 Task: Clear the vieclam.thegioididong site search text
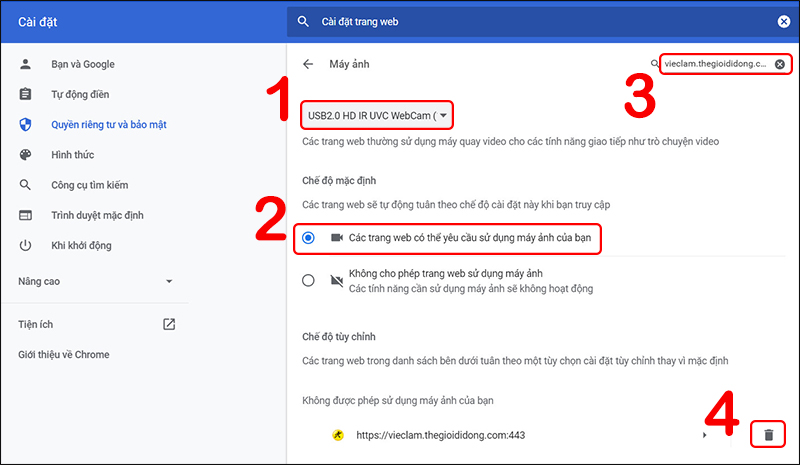point(780,64)
